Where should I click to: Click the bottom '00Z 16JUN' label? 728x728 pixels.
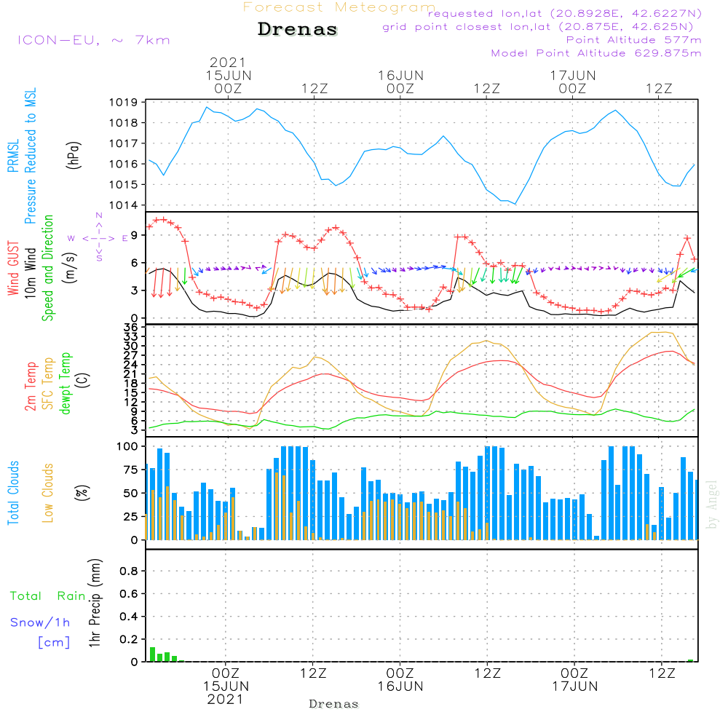pos(400,680)
